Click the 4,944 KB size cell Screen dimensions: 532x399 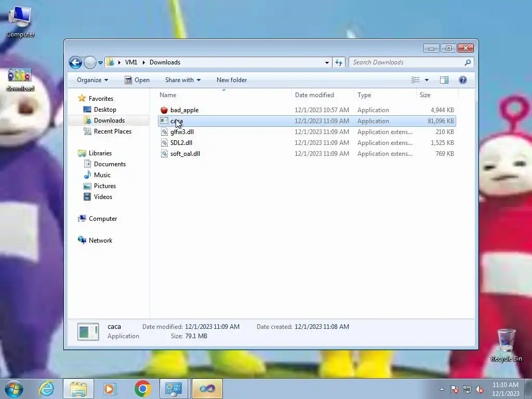[442, 110]
